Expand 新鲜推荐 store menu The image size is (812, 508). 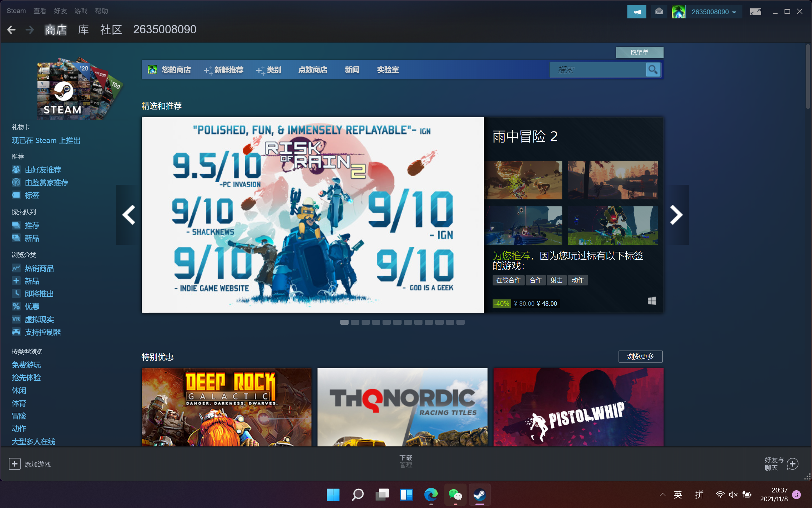click(224, 70)
